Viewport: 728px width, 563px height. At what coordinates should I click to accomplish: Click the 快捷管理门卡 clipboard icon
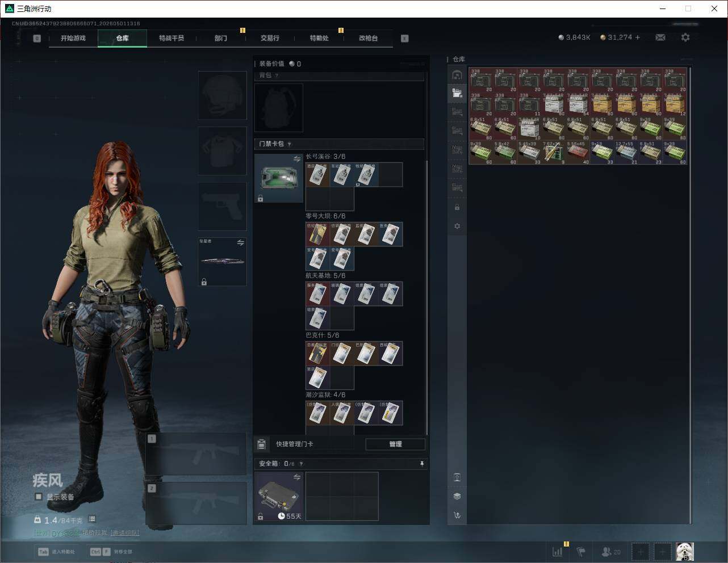[x=262, y=444]
